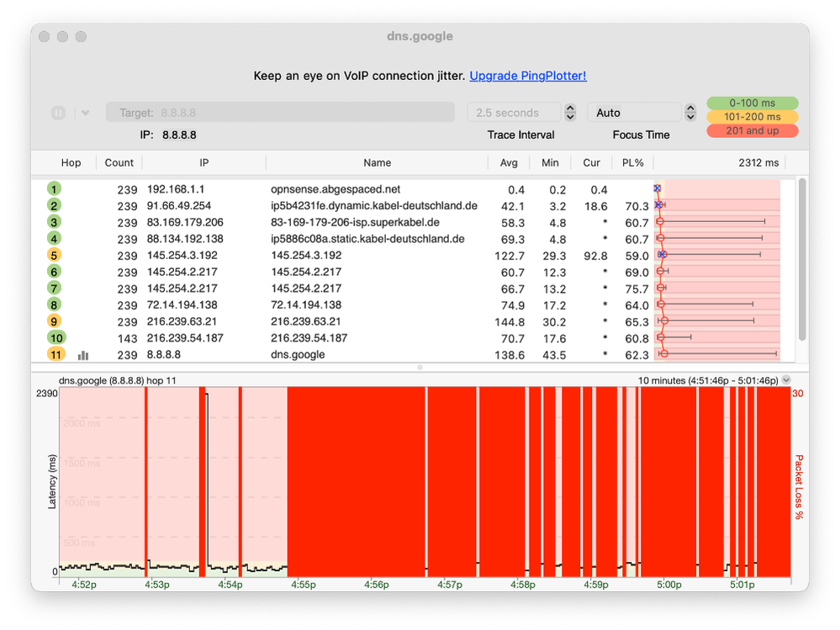Open the dropdown arrow beside the pause button

[x=85, y=113]
